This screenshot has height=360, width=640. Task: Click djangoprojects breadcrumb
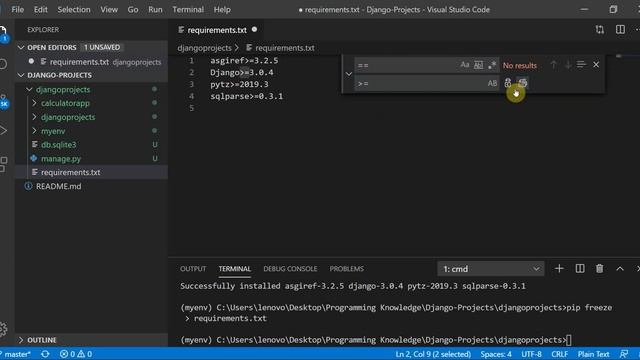pos(204,48)
